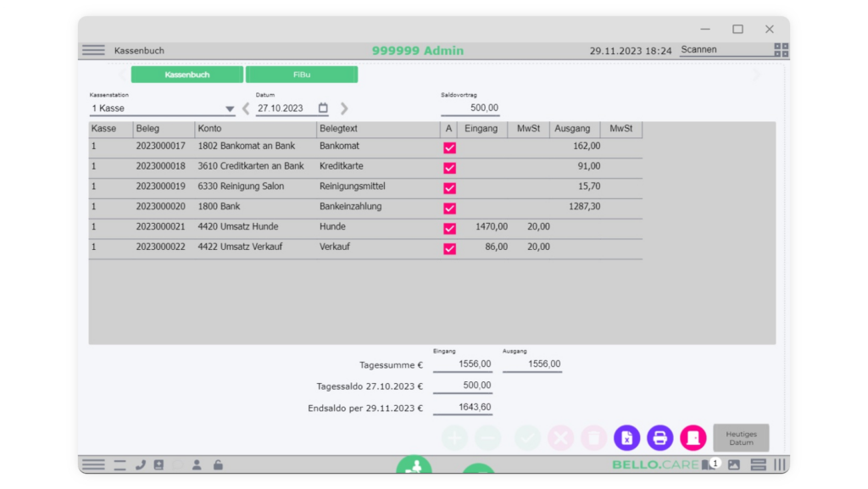This screenshot has height=489, width=868.
Task: Click the two-line icon in bottom bar
Action: pos(120,465)
